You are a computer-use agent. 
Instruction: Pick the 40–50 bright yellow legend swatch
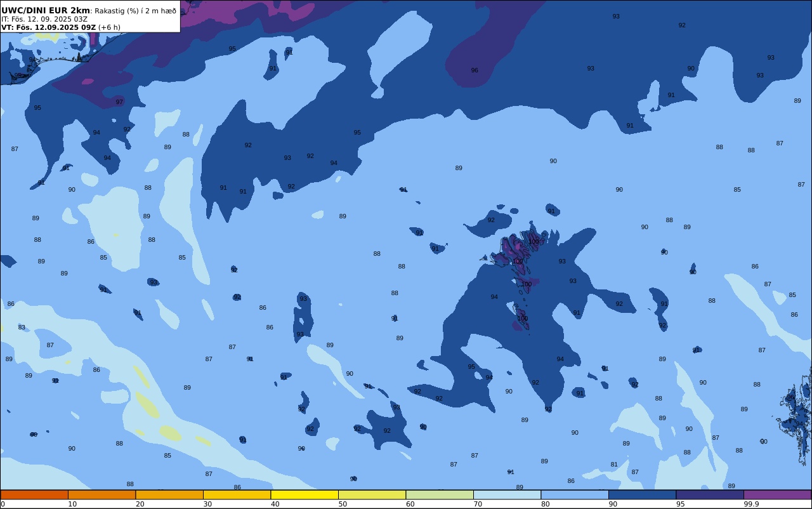pyautogui.click(x=304, y=494)
